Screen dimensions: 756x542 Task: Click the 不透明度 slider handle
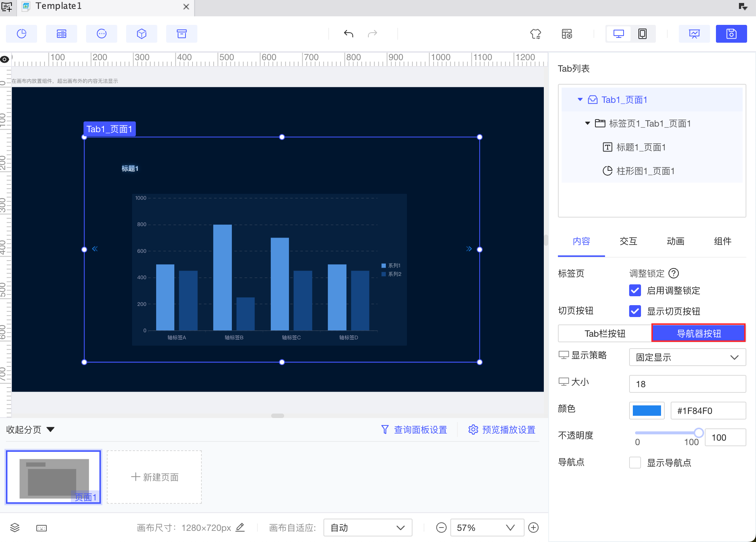699,433
